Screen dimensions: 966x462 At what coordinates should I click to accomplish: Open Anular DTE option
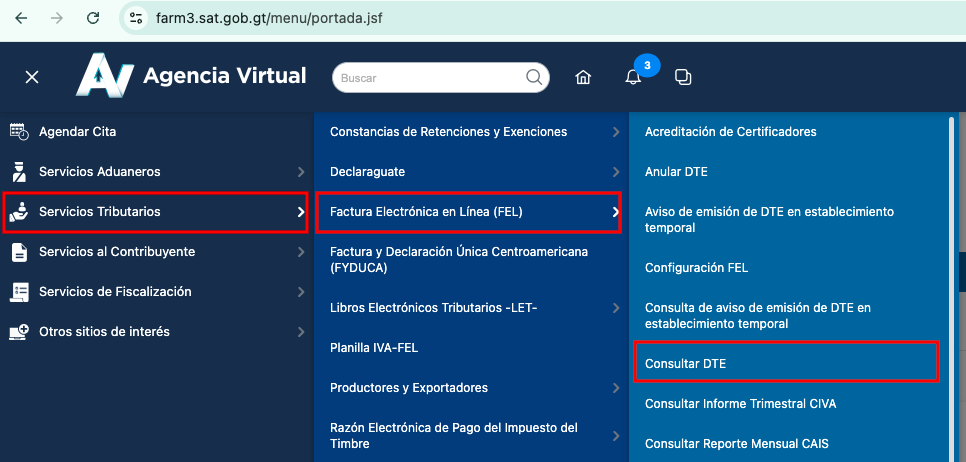(676, 172)
